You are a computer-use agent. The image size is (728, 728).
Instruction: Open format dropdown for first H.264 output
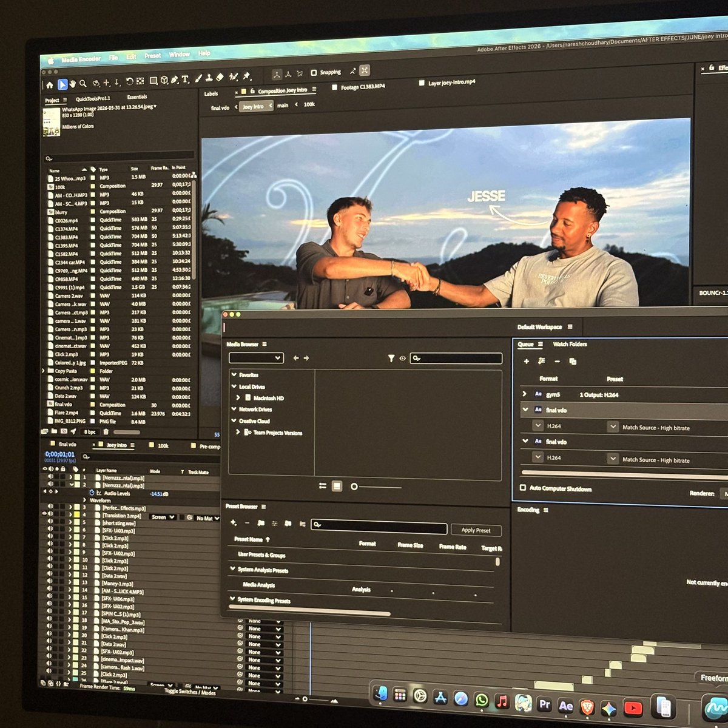tap(538, 426)
